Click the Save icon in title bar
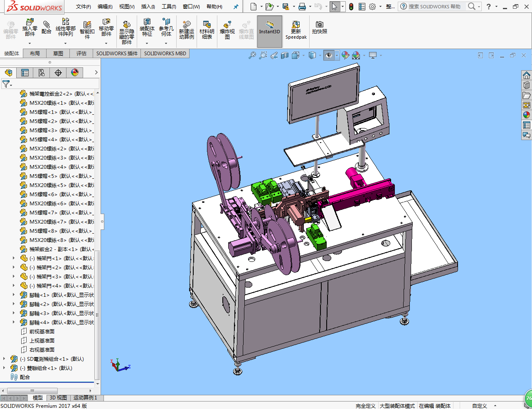 286,7
